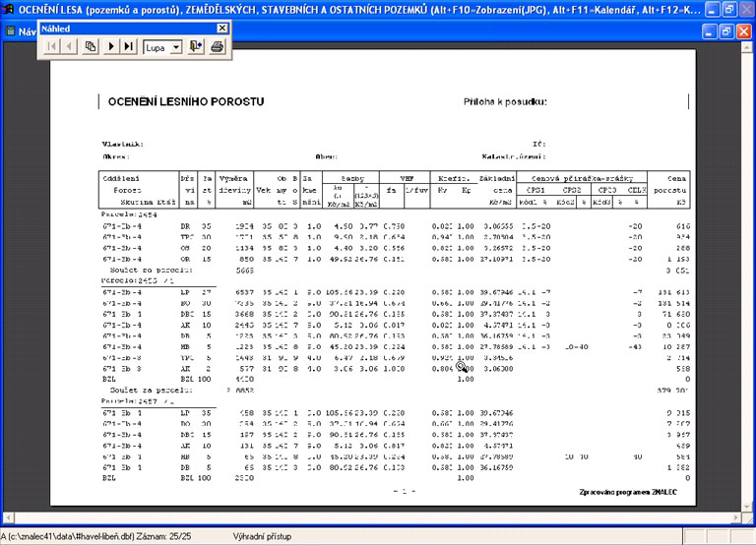Click horizontal scrollbar right arrow
The image size is (756, 545).
pyautogui.click(x=736, y=518)
